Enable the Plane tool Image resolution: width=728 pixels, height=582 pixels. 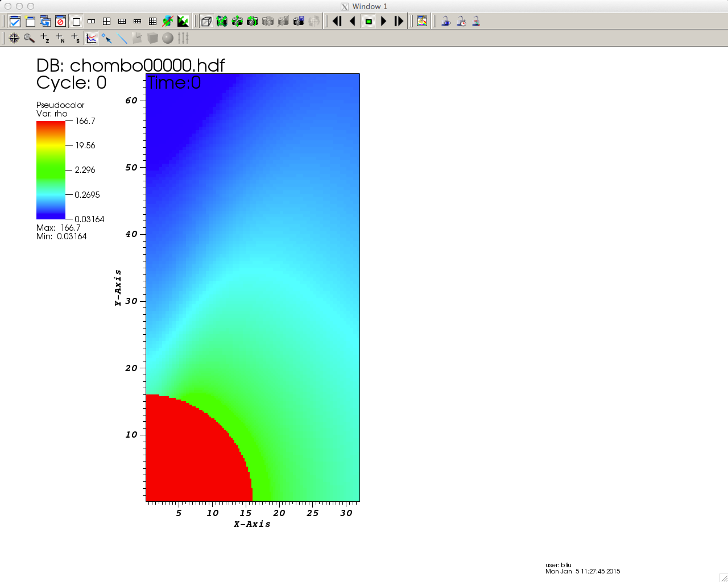(137, 38)
